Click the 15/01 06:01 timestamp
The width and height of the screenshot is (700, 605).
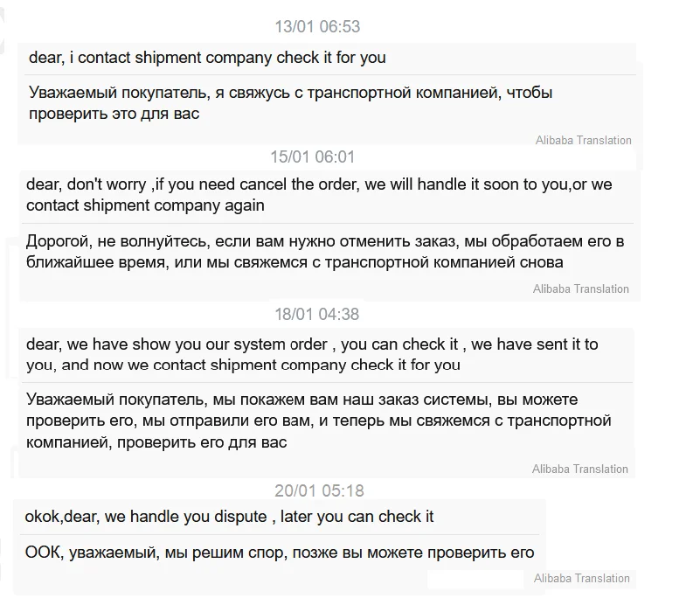click(x=312, y=157)
